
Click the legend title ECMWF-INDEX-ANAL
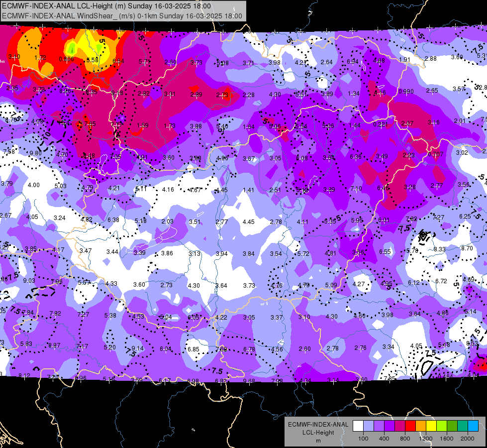pos(318,425)
